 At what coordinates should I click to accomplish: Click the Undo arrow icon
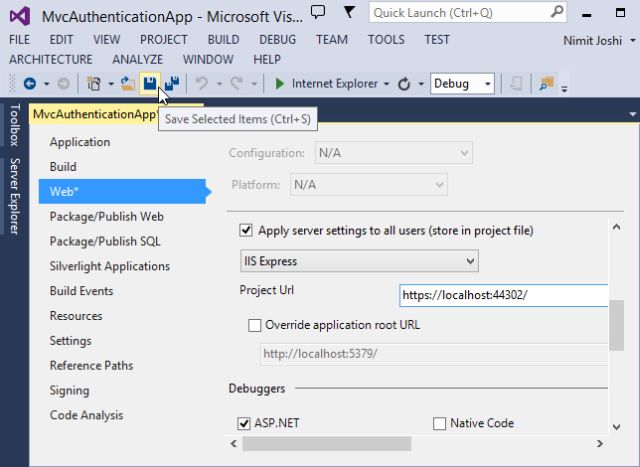[x=202, y=84]
